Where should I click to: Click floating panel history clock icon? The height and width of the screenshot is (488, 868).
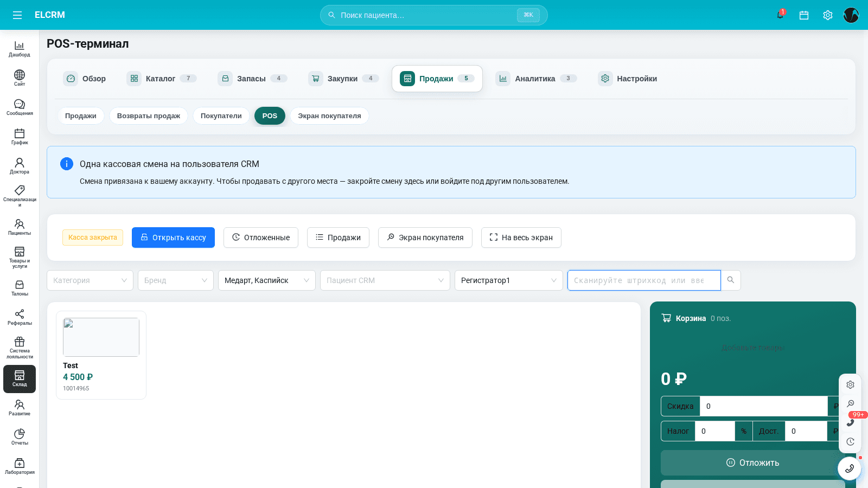(x=850, y=441)
